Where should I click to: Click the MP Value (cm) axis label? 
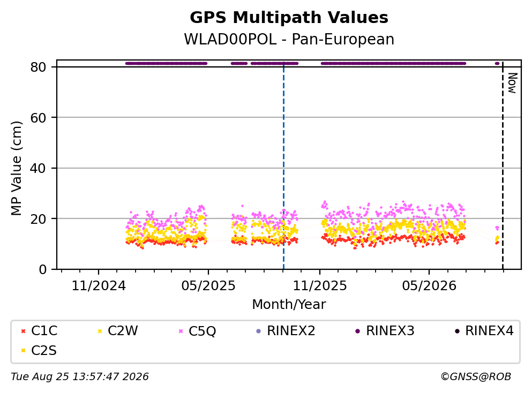pos(16,168)
